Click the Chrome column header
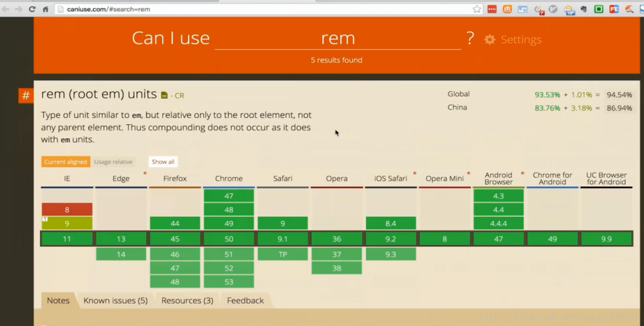 [229, 178]
